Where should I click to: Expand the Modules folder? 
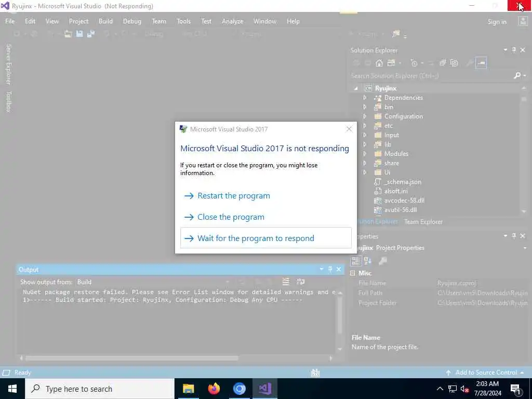[x=365, y=154]
